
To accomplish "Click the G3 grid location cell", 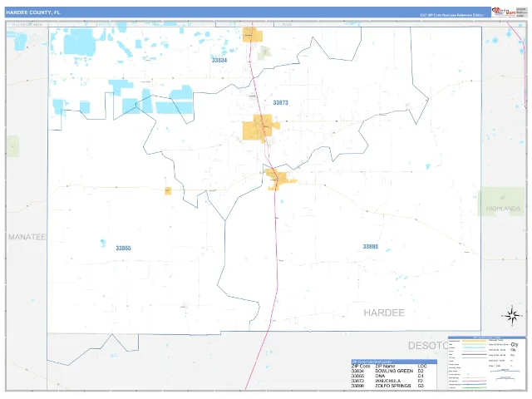I will (421, 386).
